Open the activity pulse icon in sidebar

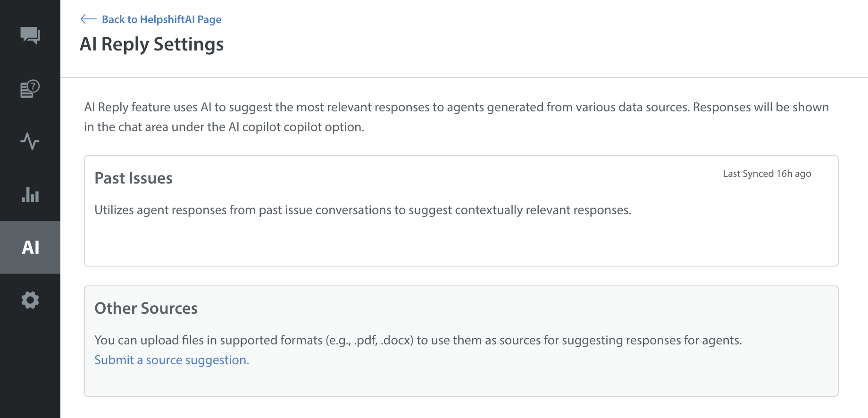click(x=30, y=141)
